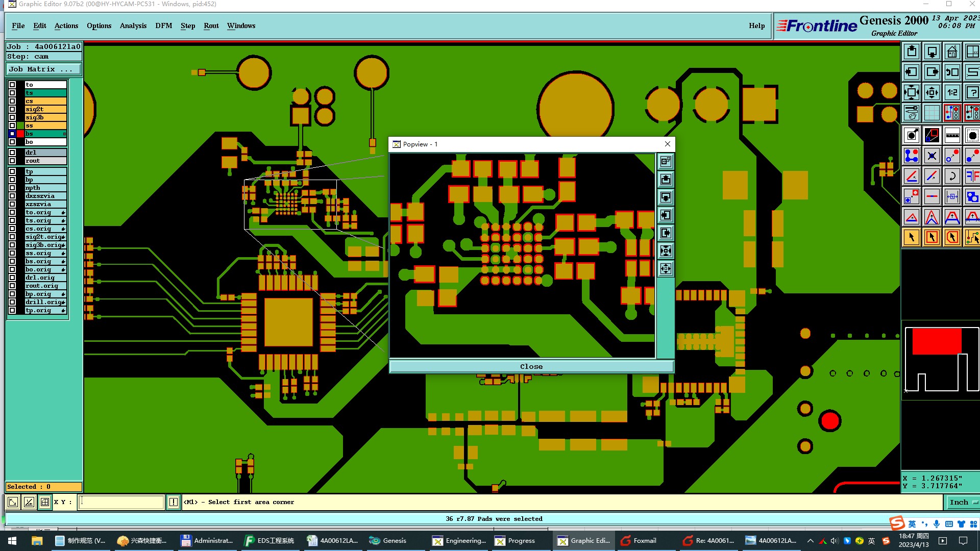Click the X Y coordinate input field
This screenshot has height=551, width=980.
pos(121,503)
